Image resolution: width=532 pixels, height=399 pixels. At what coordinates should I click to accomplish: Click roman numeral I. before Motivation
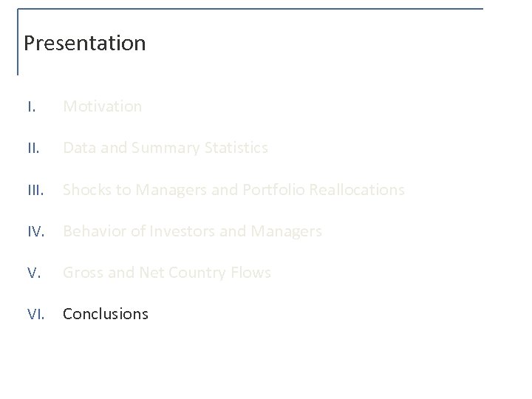(30, 106)
